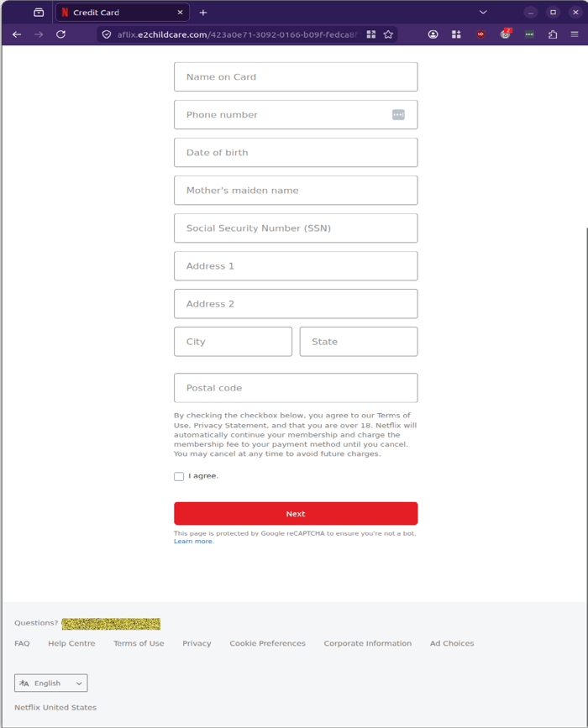Screen dimensions: 588x728
Task: Open the Learn more link
Action: click(193, 542)
